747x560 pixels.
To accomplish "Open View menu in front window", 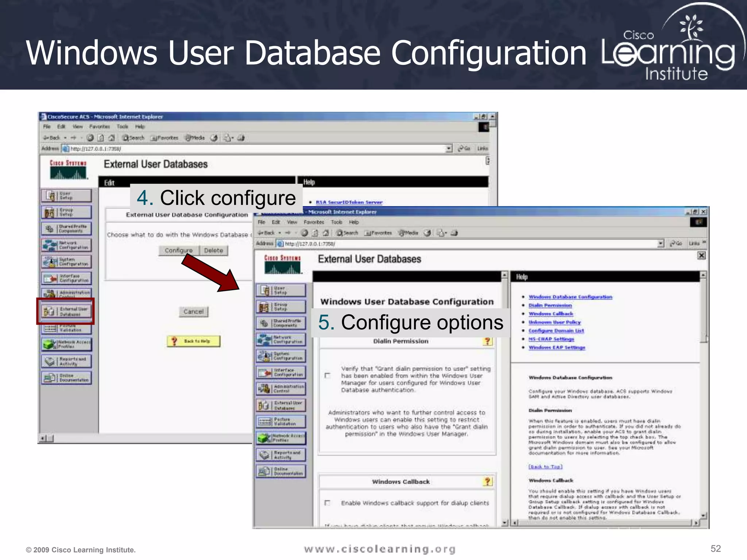I will pyautogui.click(x=292, y=222).
